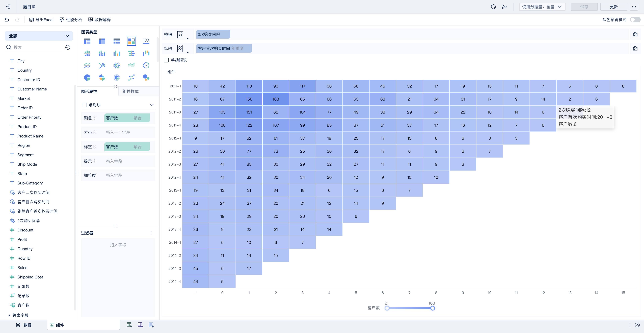
Task: Choose the area chart type icon
Action: [x=131, y=66]
